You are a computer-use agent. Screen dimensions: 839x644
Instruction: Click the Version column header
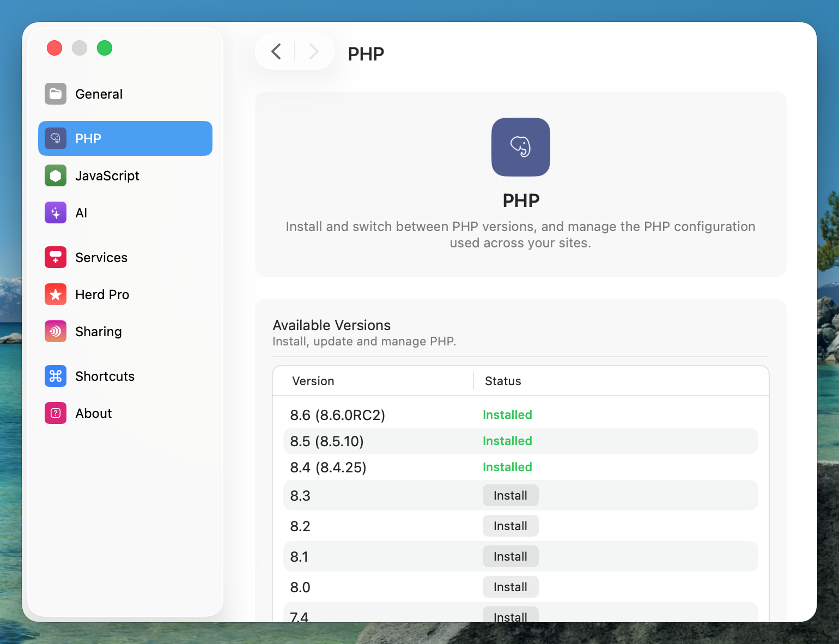coord(313,381)
